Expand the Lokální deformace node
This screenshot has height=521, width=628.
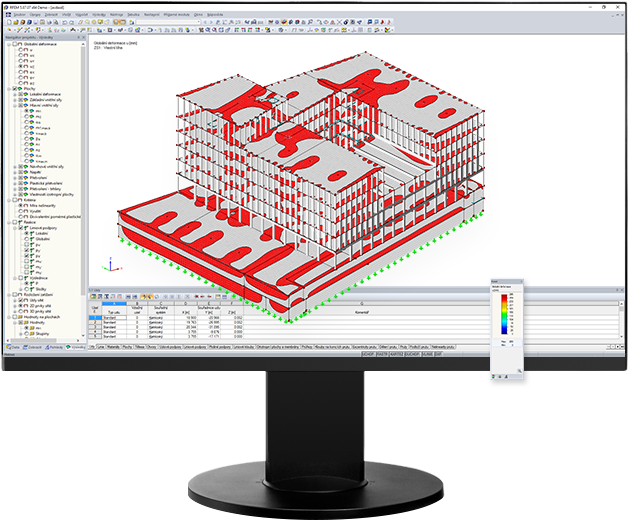15,94
